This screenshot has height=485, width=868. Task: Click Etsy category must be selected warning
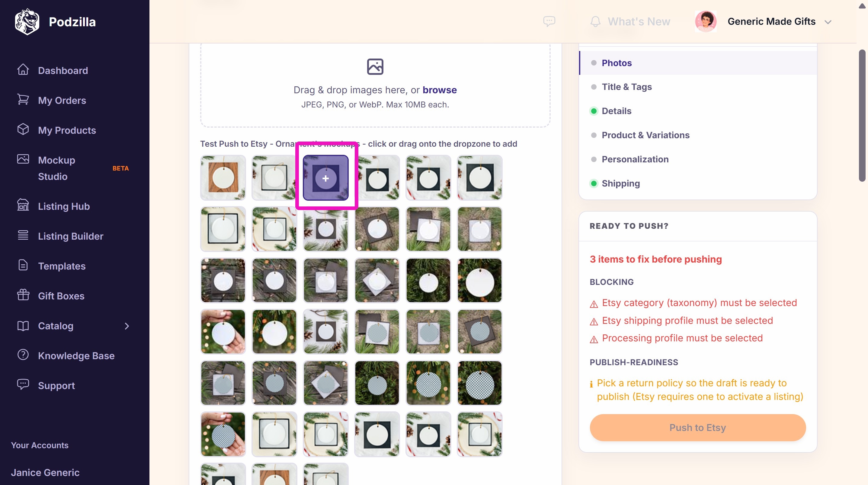click(x=699, y=303)
